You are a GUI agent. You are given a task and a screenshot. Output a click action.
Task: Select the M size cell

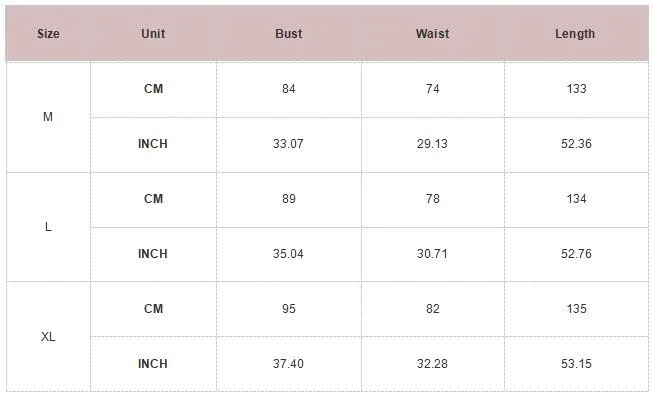pyautogui.click(x=48, y=117)
